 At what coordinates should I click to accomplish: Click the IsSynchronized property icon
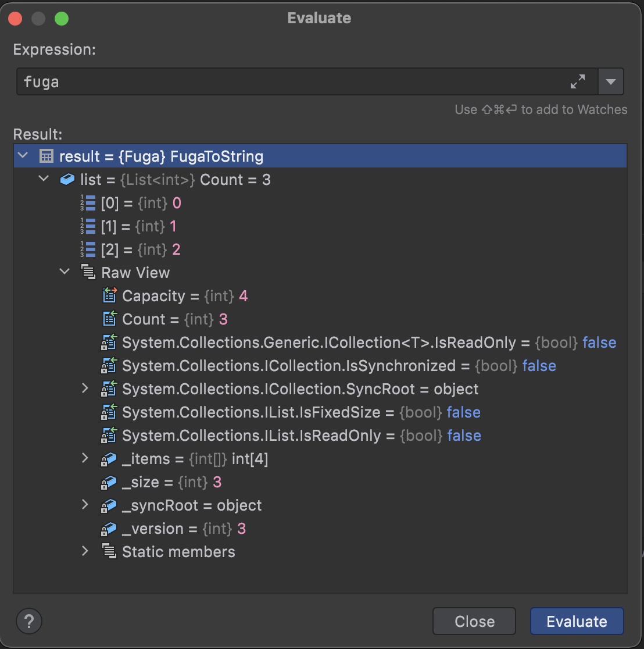(110, 365)
